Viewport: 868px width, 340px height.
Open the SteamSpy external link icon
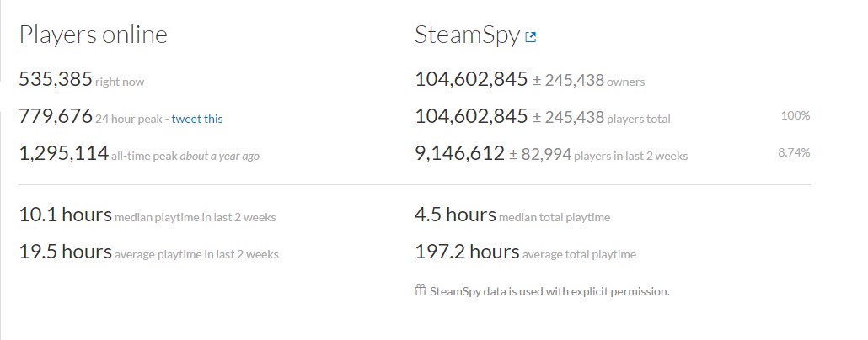531,37
